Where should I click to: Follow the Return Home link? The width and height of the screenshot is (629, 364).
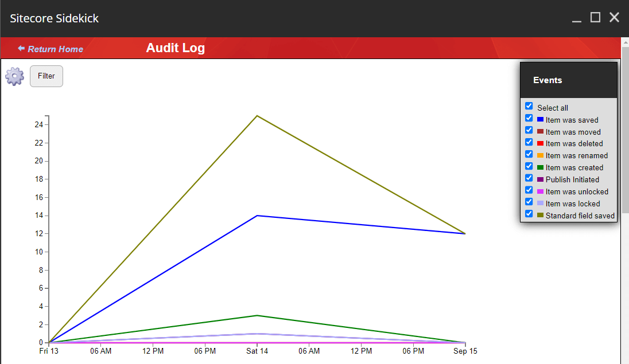tap(55, 49)
